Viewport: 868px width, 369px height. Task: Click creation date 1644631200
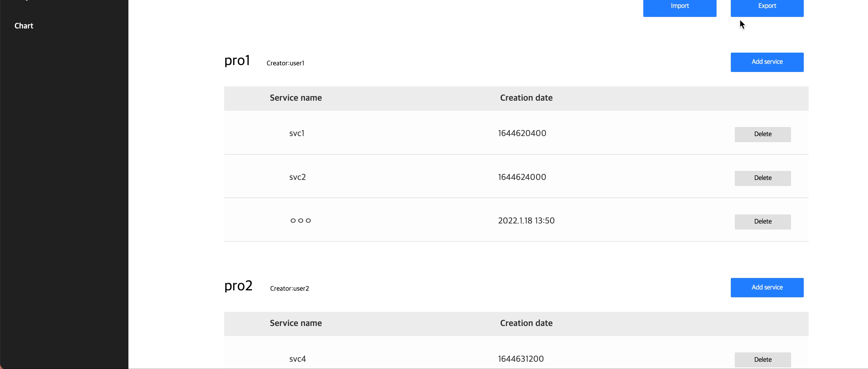(x=521, y=359)
